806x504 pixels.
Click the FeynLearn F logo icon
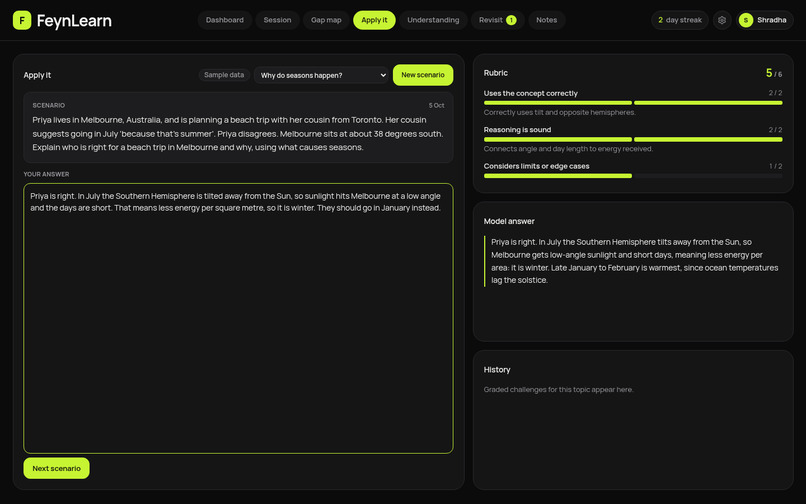[x=22, y=21]
